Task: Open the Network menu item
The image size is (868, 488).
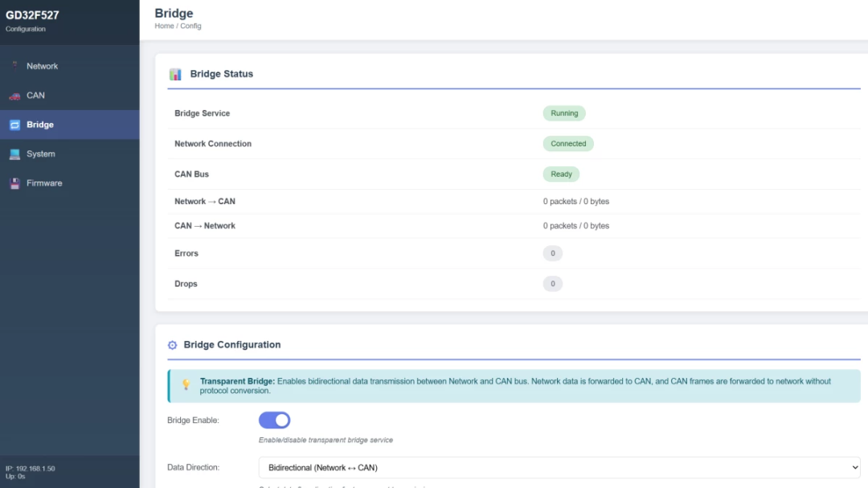Action: click(42, 66)
